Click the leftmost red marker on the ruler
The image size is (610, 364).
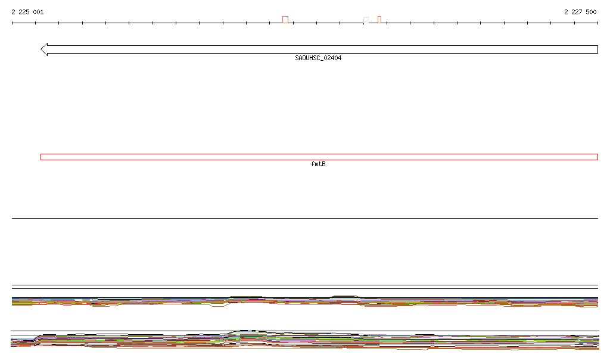coord(285,20)
